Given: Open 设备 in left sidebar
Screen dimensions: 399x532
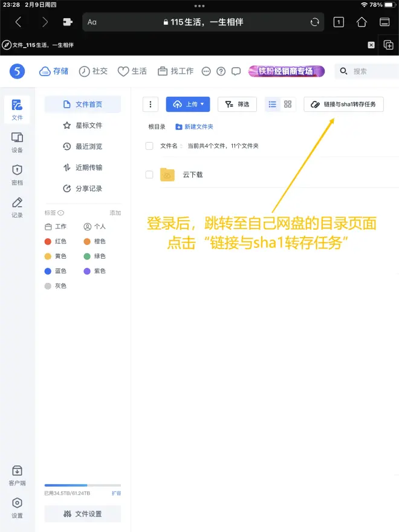Looking at the screenshot, I should pyautogui.click(x=17, y=143).
